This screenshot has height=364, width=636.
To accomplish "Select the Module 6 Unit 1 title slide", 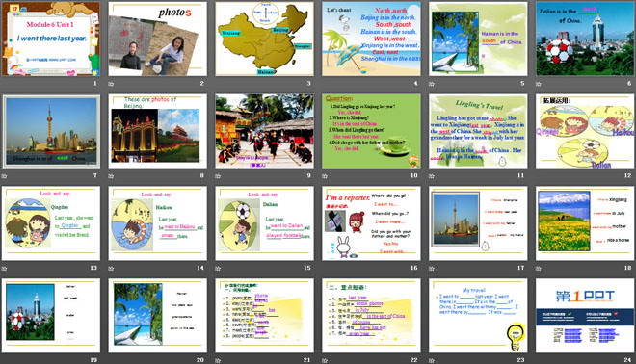I will (x=51, y=39).
